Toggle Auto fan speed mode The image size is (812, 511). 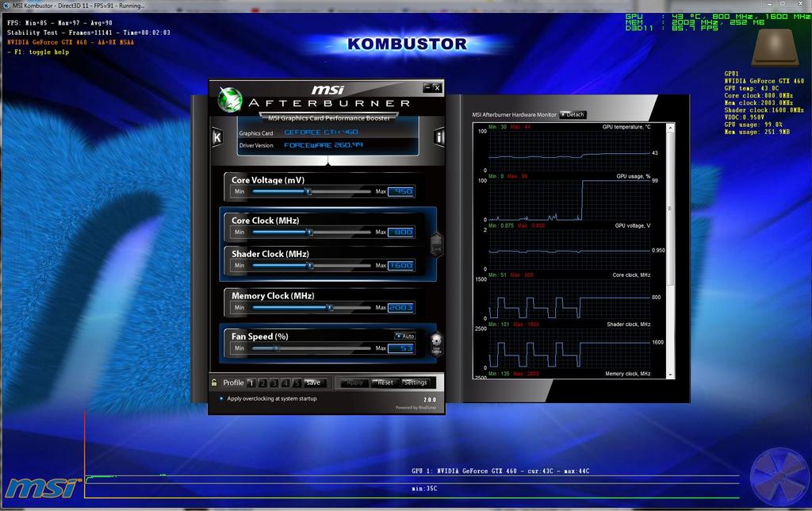pos(405,336)
